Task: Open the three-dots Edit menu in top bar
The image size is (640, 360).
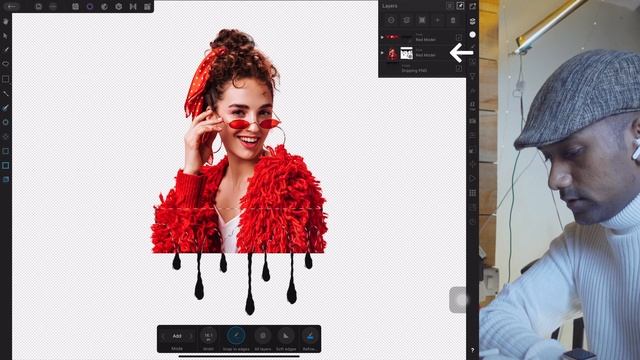Action: pyautogui.click(x=53, y=7)
